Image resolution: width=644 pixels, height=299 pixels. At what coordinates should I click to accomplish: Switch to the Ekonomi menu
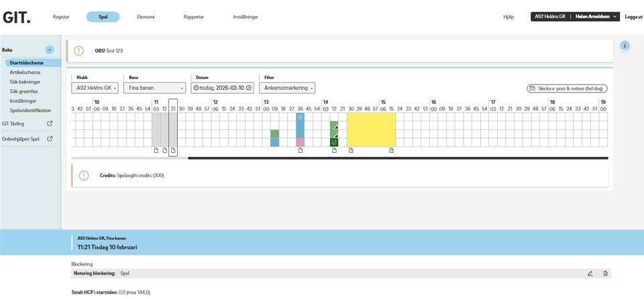coord(146,17)
